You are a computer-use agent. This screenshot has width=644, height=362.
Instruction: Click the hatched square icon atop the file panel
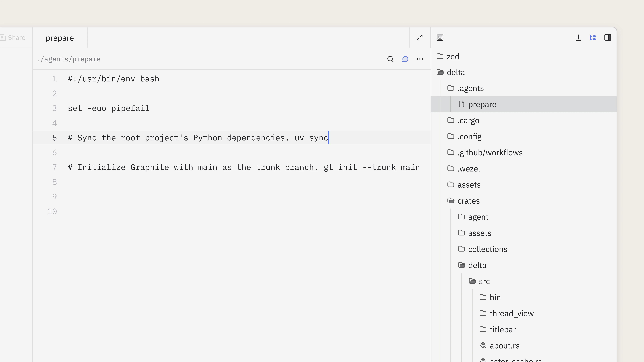440,38
